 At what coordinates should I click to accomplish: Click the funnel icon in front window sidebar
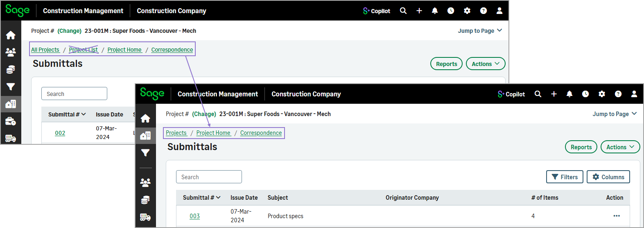(x=145, y=153)
